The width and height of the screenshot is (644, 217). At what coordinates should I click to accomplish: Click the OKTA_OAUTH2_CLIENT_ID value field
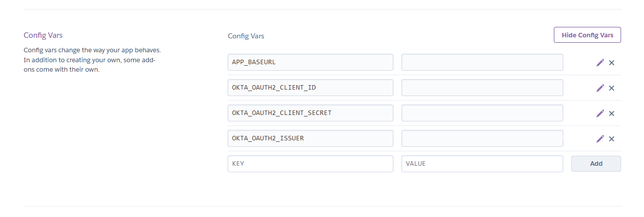tap(482, 88)
